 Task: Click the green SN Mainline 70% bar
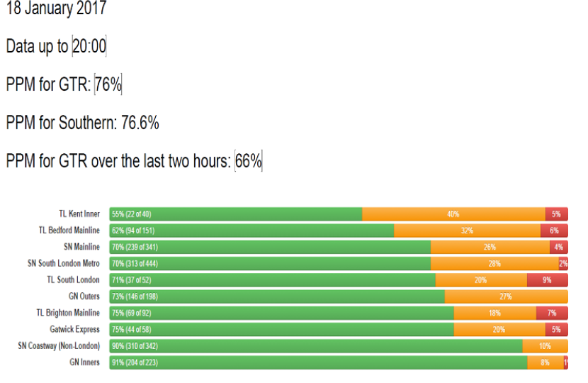point(270,247)
